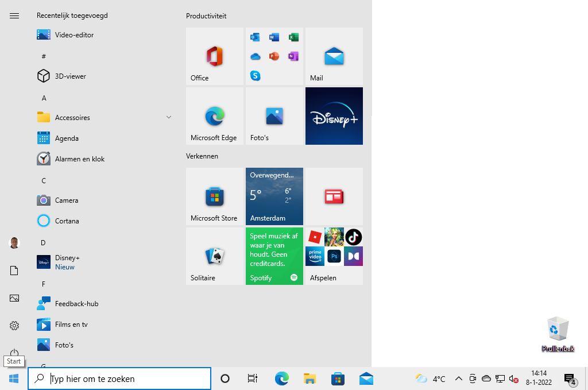Open the Pictures sidebar icon
The width and height of the screenshot is (588, 390).
click(14, 298)
